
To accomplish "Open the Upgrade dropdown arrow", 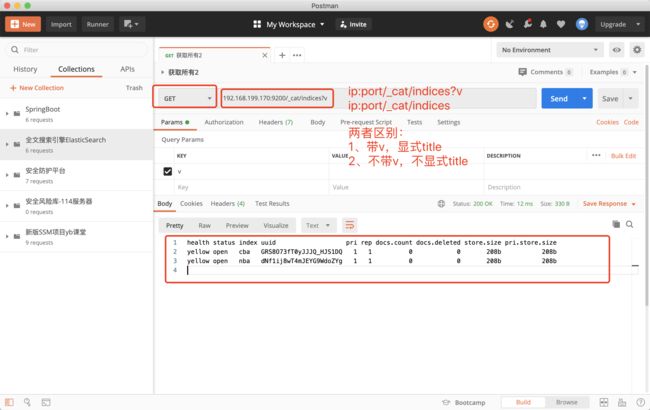I will point(638,24).
